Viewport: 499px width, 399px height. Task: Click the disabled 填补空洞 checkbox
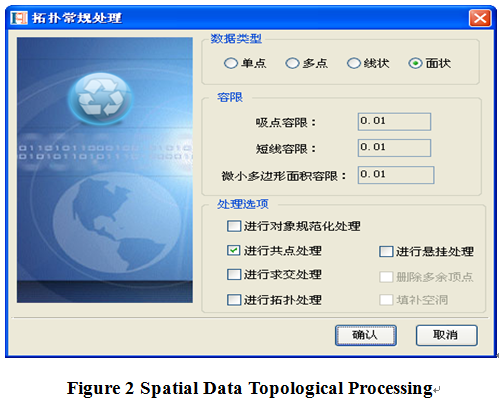(386, 300)
